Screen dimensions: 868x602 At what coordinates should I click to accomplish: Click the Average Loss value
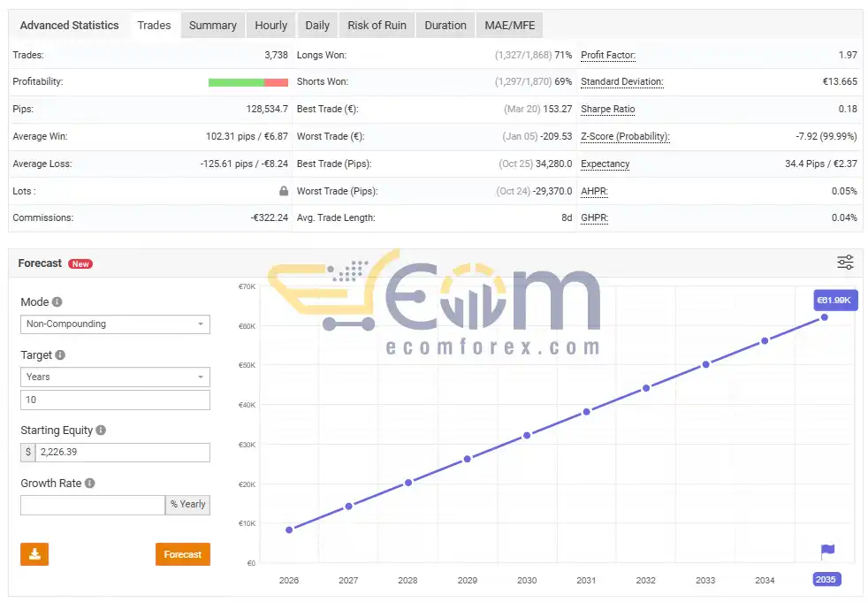244,164
